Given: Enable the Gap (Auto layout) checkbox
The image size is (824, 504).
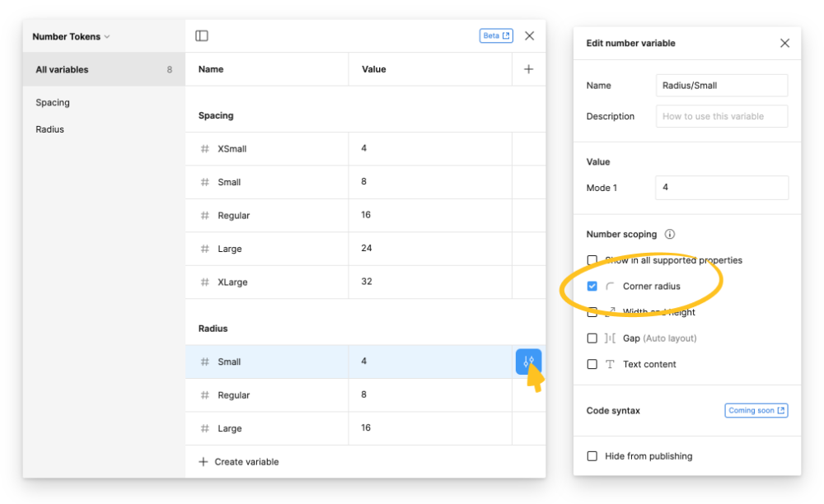Looking at the screenshot, I should (592, 338).
